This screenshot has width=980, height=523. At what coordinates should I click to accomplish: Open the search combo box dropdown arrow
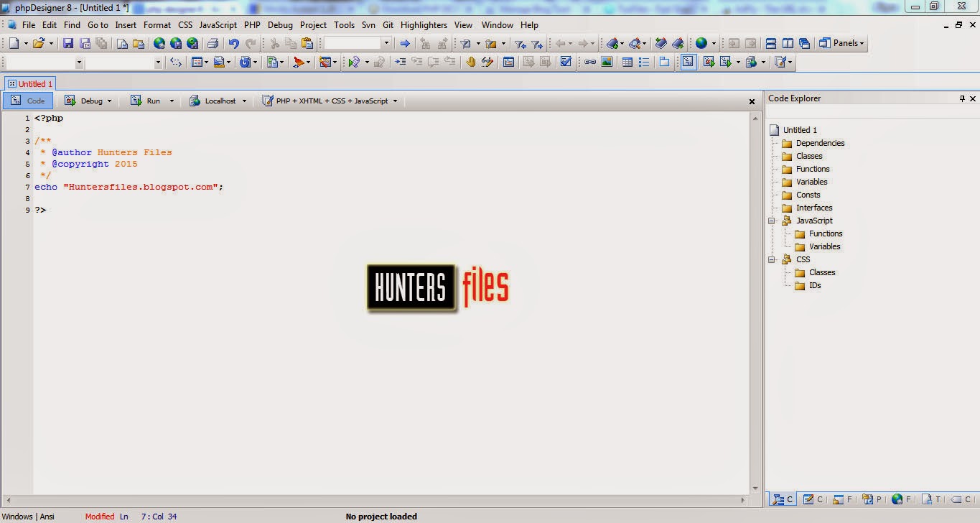click(x=386, y=43)
